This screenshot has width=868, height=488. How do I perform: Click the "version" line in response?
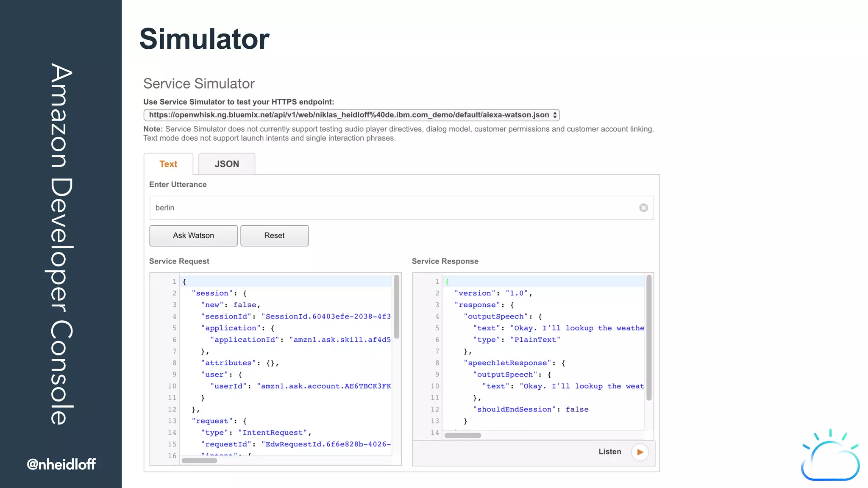click(492, 293)
